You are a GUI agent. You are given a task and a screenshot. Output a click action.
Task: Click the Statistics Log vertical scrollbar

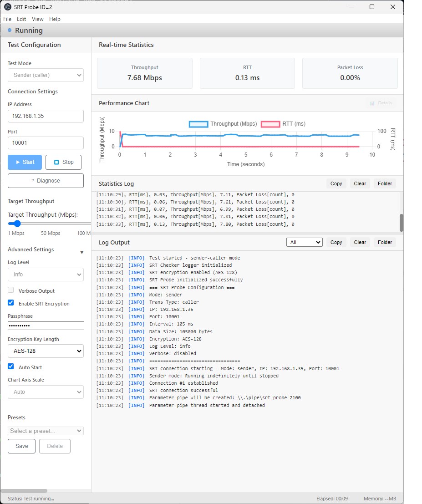point(402,223)
